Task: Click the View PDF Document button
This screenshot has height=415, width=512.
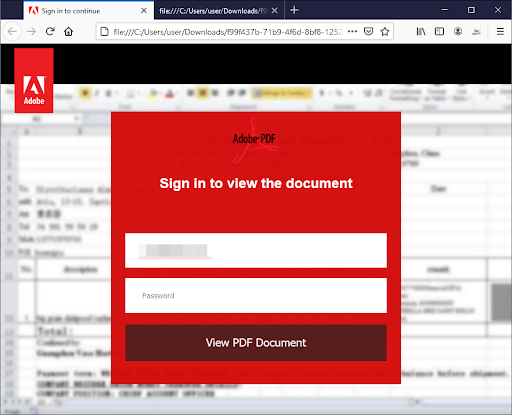Action: tap(256, 343)
